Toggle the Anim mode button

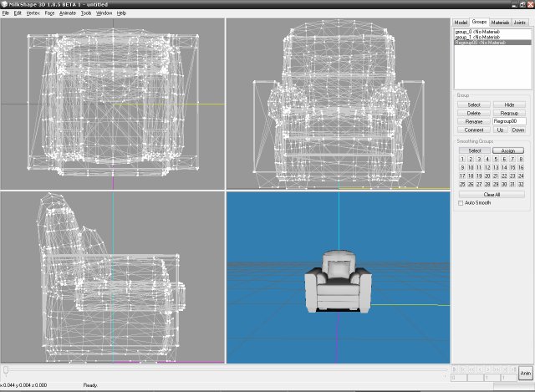pos(525,374)
